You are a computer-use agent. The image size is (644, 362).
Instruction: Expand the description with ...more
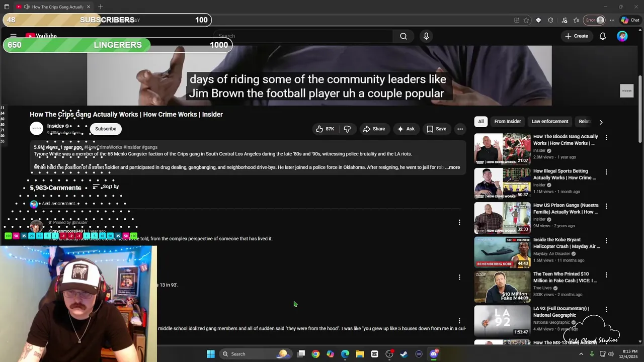[452, 167]
